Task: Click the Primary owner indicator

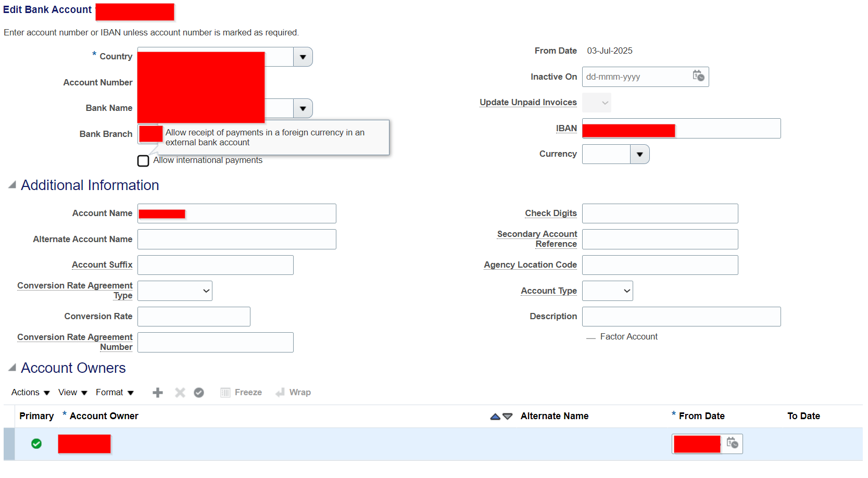Action: [36, 444]
